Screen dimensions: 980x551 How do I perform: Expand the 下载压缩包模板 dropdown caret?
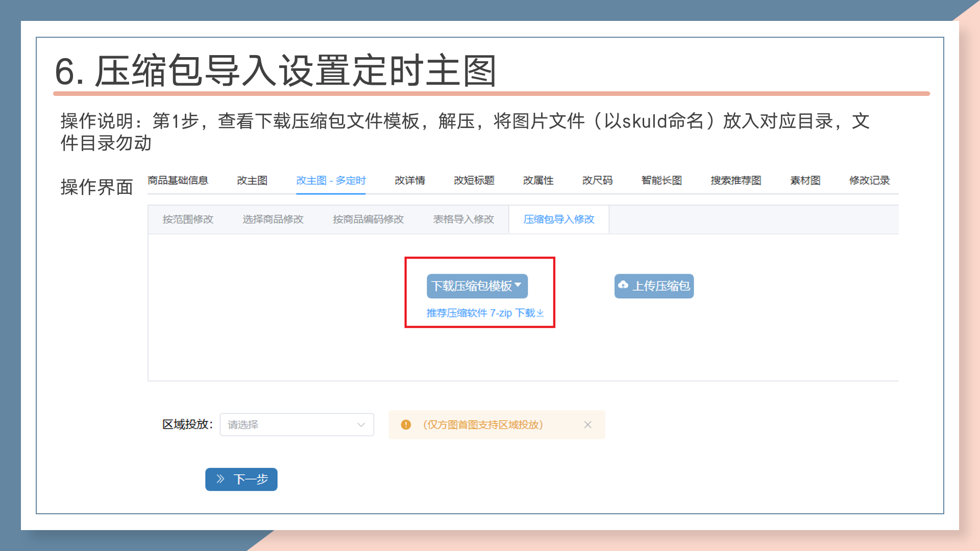(518, 285)
